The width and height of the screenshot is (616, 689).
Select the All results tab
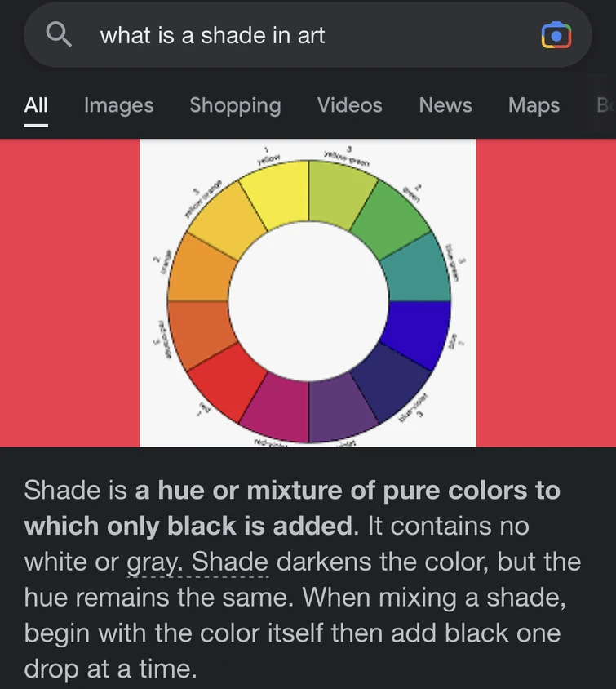36,105
